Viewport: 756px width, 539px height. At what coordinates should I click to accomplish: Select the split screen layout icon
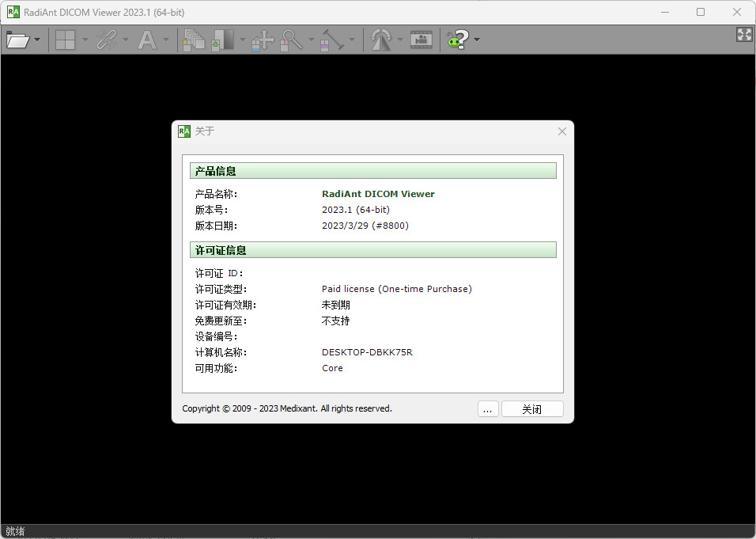pyautogui.click(x=65, y=40)
